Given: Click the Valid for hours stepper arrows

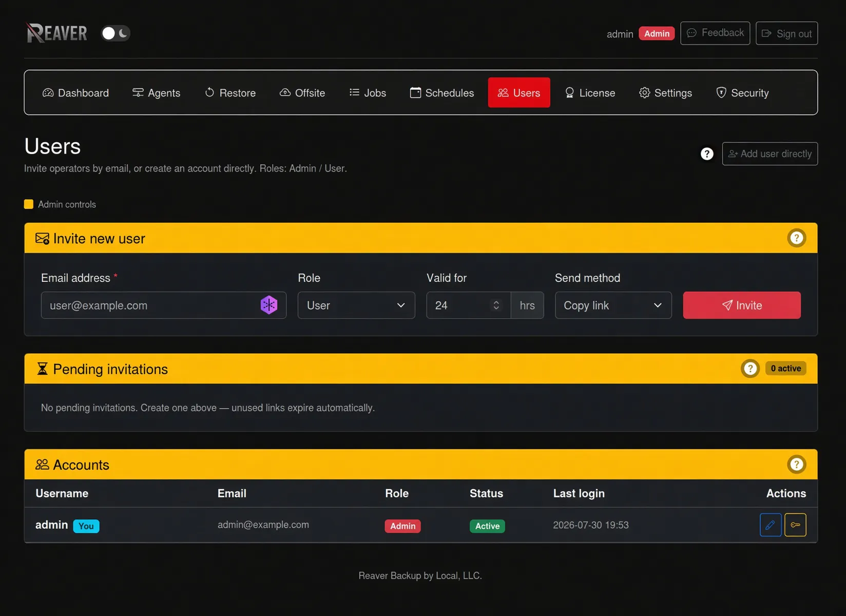Looking at the screenshot, I should [x=496, y=305].
